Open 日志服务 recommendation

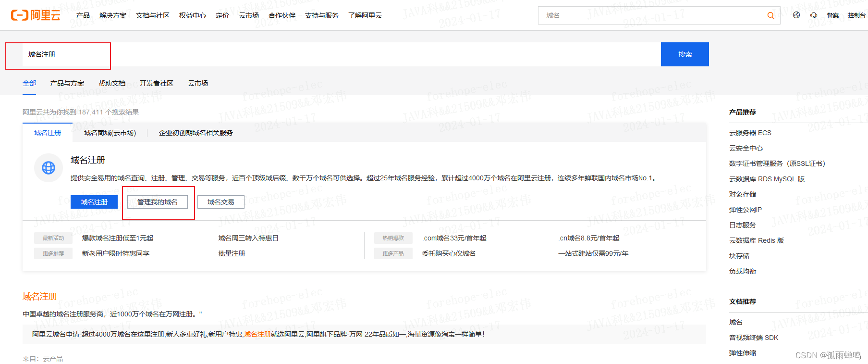tap(743, 225)
